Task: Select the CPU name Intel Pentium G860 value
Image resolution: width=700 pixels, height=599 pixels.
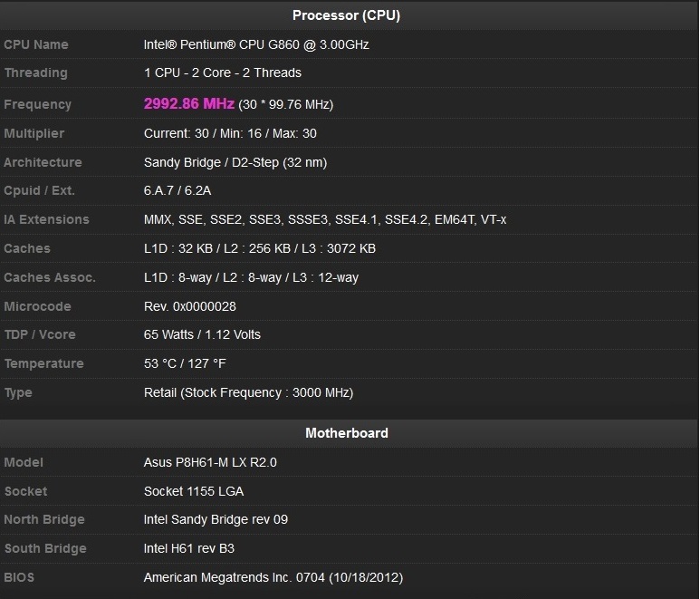Action: 256,44
